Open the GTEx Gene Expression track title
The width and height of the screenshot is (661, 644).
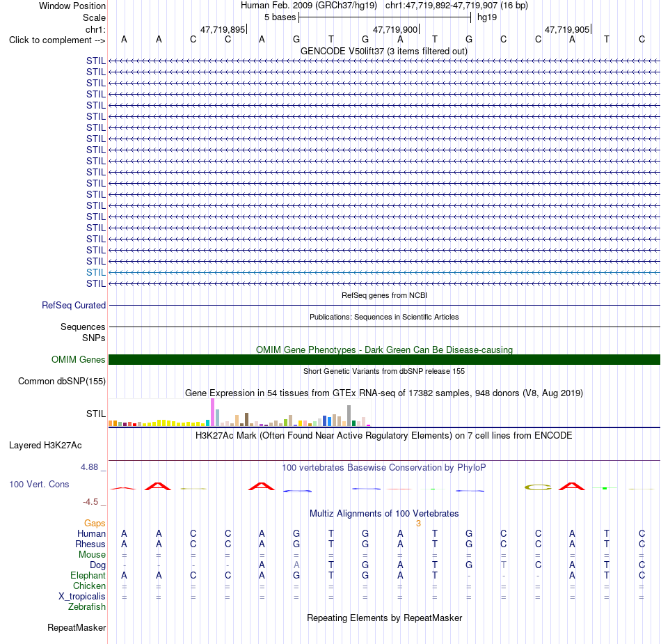(x=383, y=393)
